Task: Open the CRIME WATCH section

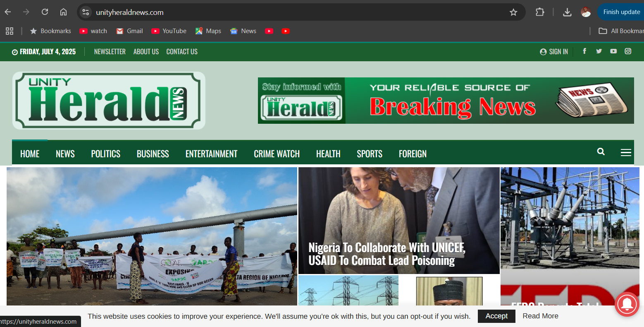Action: tap(277, 154)
